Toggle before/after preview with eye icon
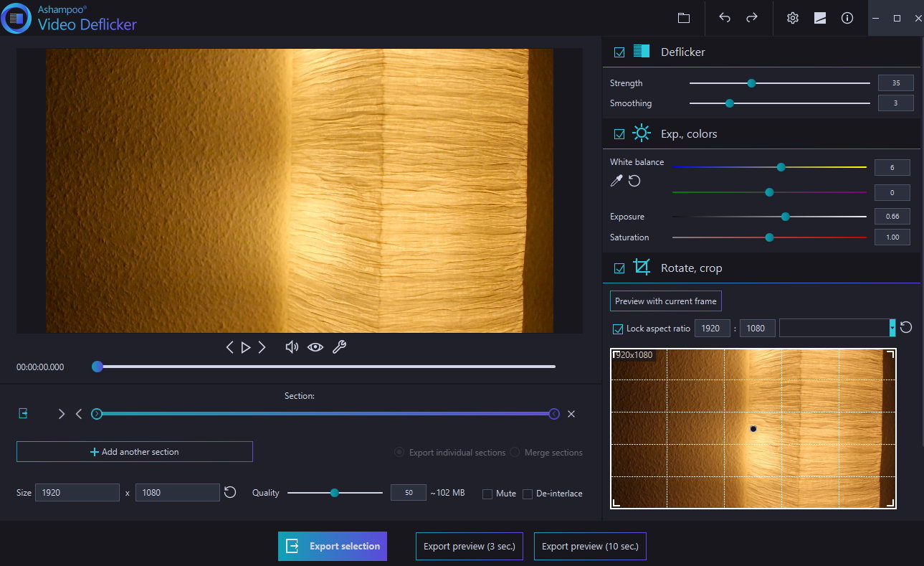The image size is (924, 566). tap(315, 347)
